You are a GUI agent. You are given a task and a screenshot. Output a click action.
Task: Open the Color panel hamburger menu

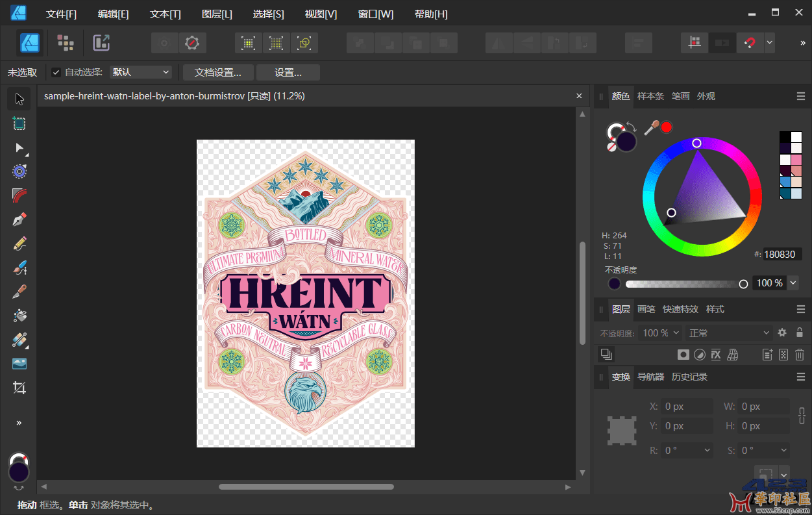tap(801, 96)
